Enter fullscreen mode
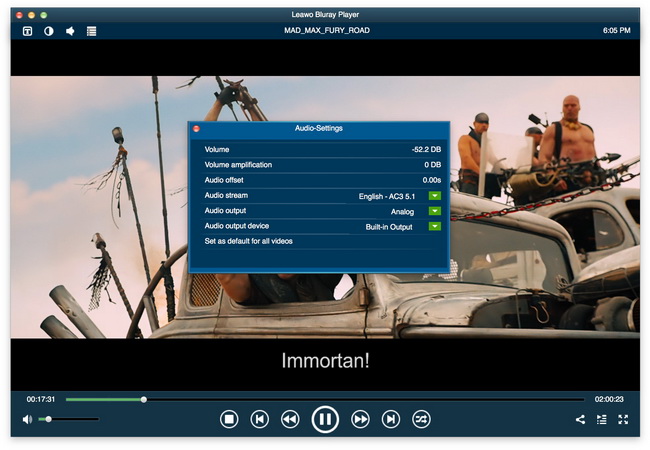The height and width of the screenshot is (450, 650). tap(623, 420)
